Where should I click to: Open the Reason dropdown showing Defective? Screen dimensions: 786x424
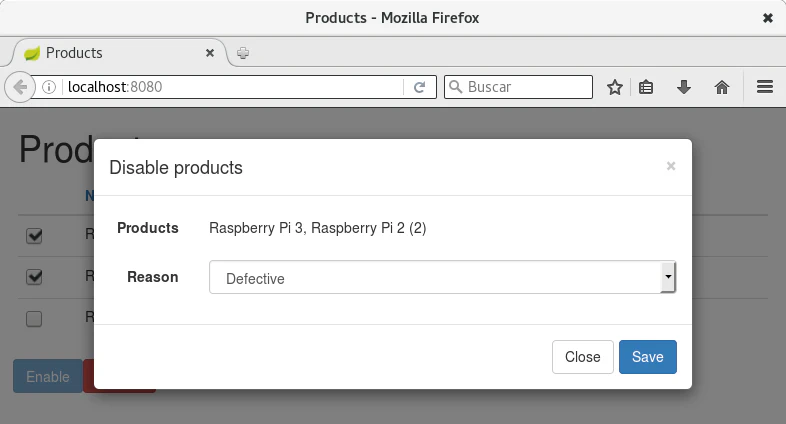[x=442, y=278]
